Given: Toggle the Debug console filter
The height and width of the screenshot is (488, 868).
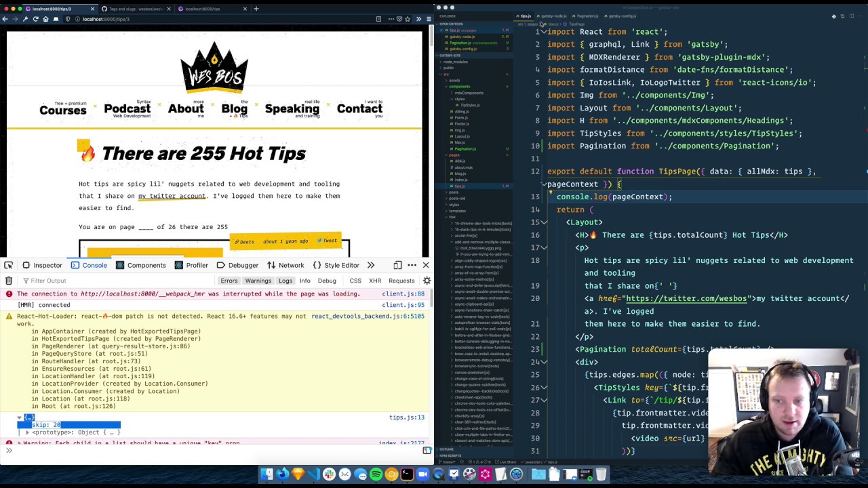Looking at the screenshot, I should click(327, 281).
